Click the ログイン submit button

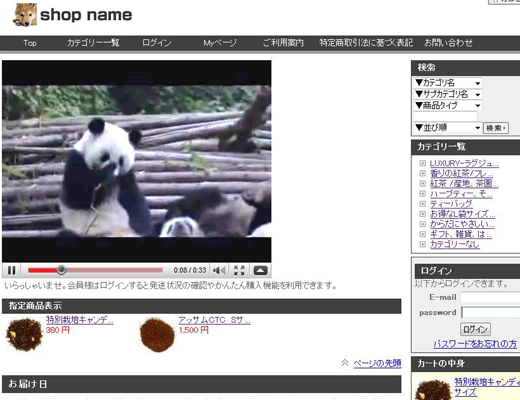tap(475, 329)
